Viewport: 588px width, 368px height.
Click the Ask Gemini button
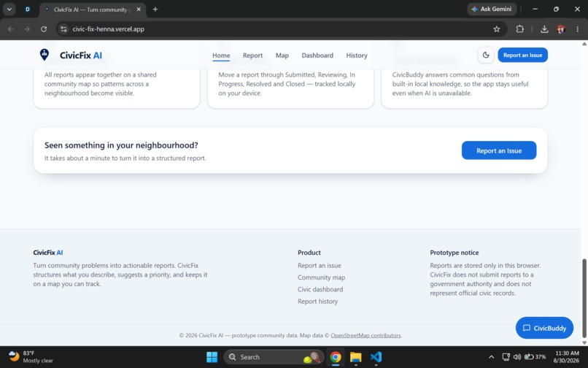(x=492, y=9)
